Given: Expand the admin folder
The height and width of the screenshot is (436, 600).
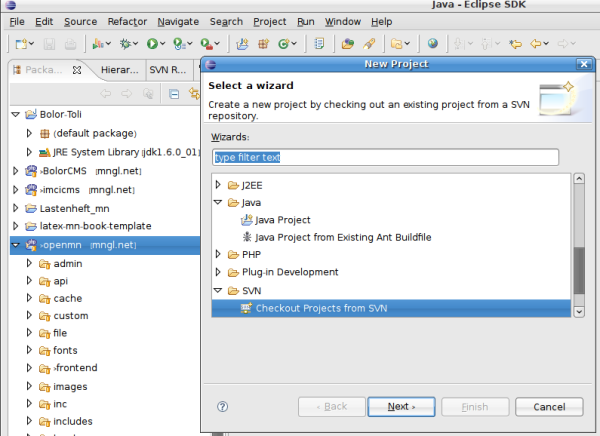Looking at the screenshot, I should tap(29, 263).
